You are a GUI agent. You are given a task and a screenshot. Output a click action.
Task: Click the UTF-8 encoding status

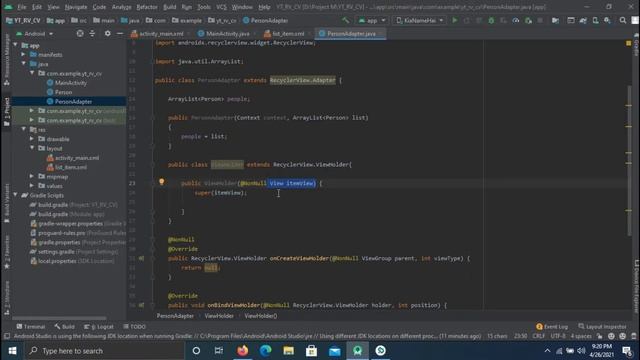click(x=558, y=336)
